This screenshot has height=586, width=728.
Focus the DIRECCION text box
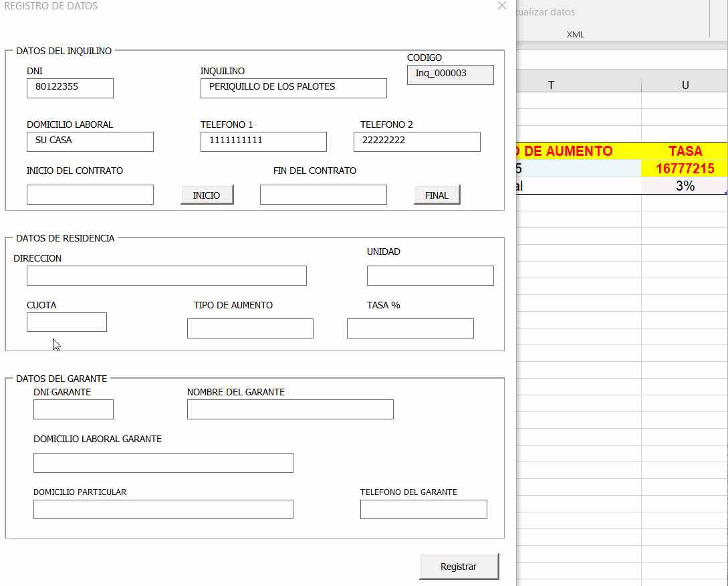(166, 276)
